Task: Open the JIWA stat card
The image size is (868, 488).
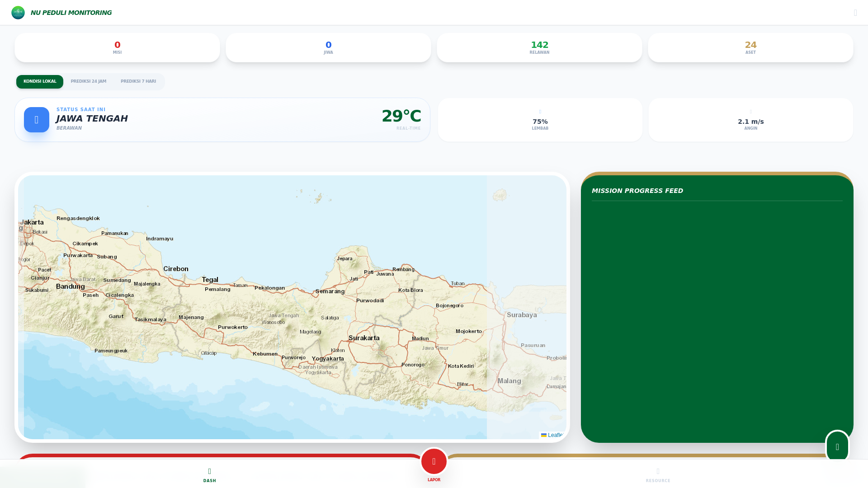Action: pos(328,47)
